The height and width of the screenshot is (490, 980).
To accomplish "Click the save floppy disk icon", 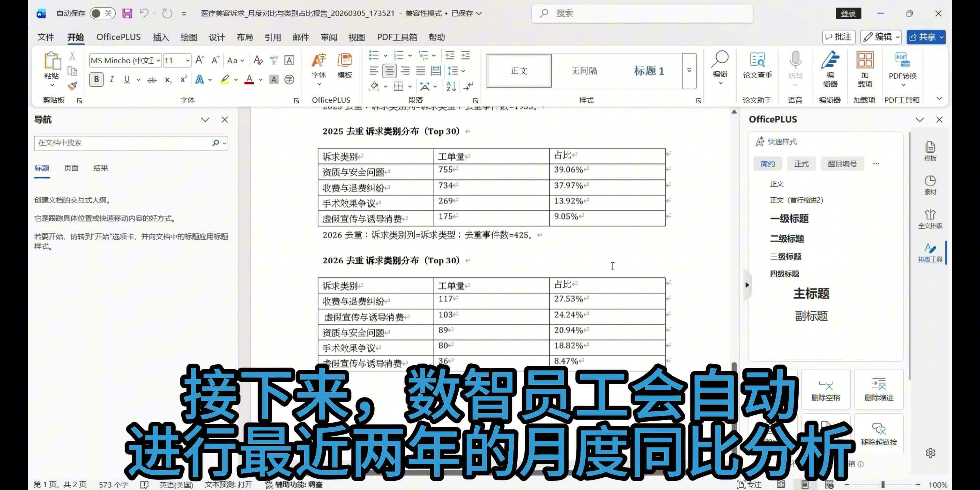I will click(127, 13).
